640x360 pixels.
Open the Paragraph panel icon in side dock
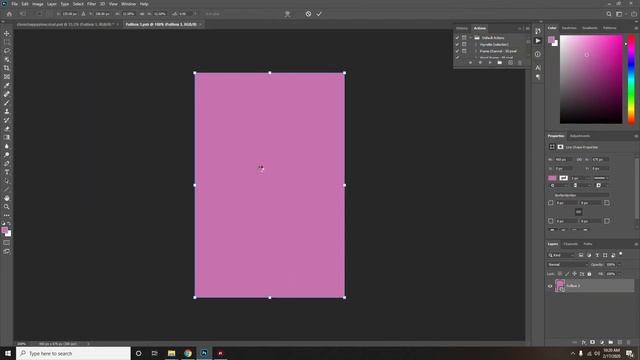pyautogui.click(x=538, y=77)
